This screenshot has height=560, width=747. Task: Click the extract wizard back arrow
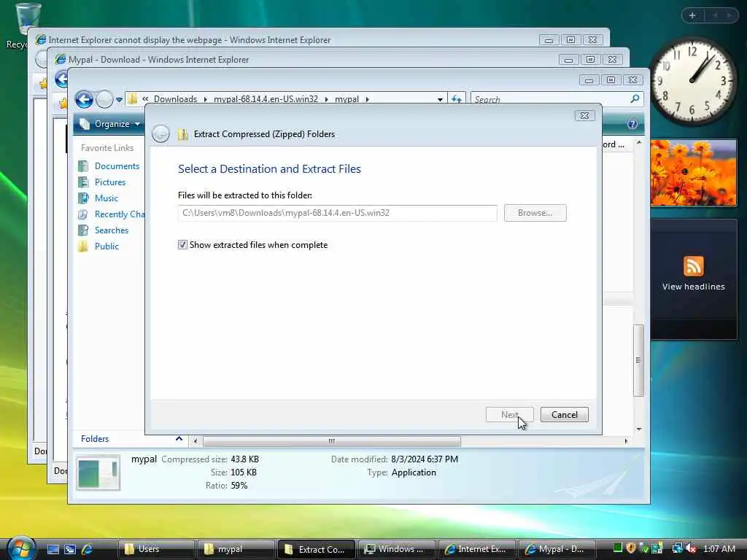pos(161,134)
